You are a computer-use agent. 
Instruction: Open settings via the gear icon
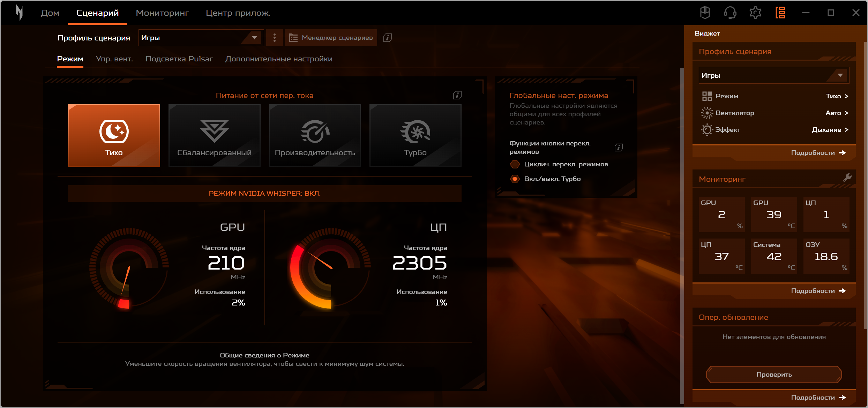click(755, 13)
